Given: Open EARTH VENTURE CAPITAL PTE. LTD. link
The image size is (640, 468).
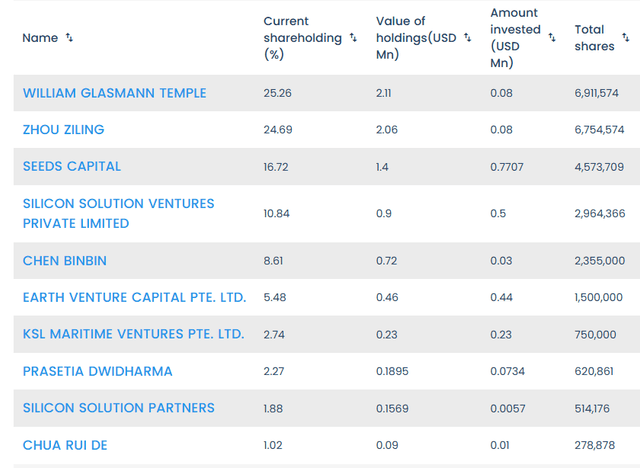Looking at the screenshot, I should [x=134, y=298].
